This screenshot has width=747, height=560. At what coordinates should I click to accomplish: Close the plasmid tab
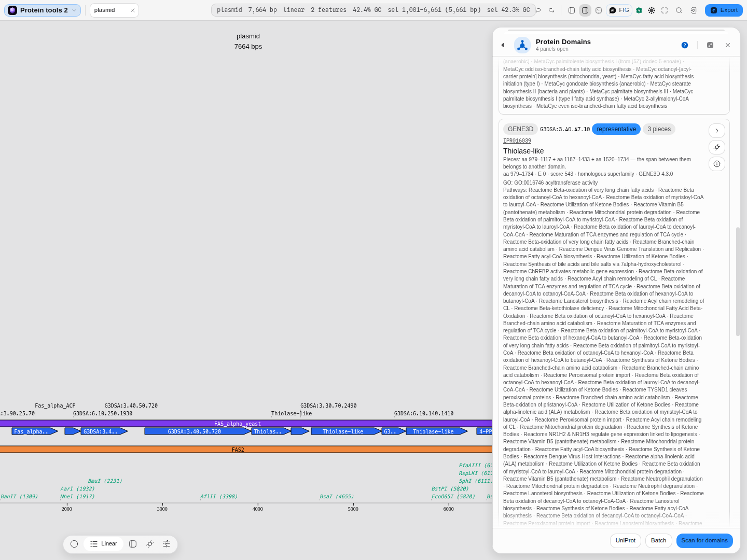133,10
